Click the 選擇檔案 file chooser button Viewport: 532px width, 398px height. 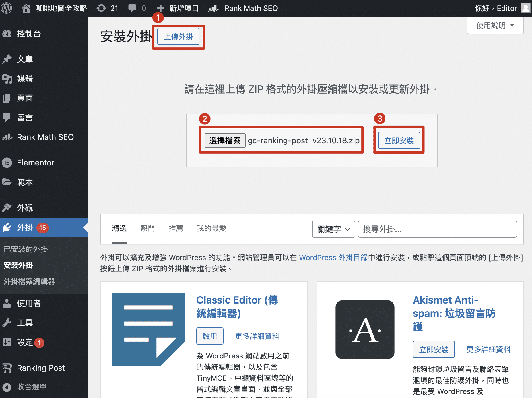[225, 140]
